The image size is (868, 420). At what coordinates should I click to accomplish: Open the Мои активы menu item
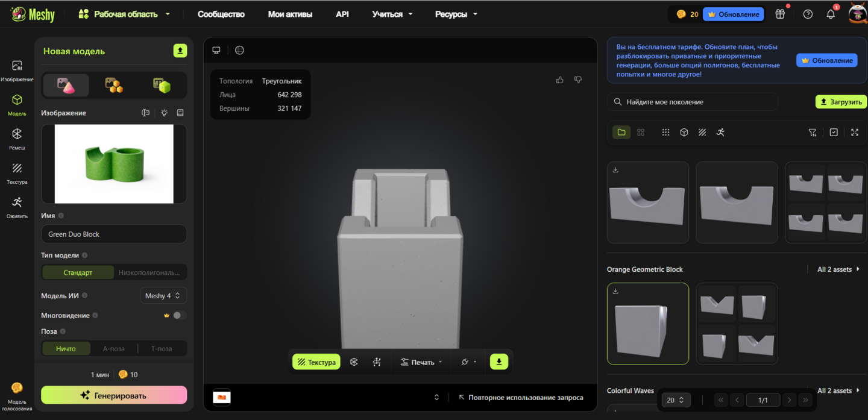click(x=290, y=14)
